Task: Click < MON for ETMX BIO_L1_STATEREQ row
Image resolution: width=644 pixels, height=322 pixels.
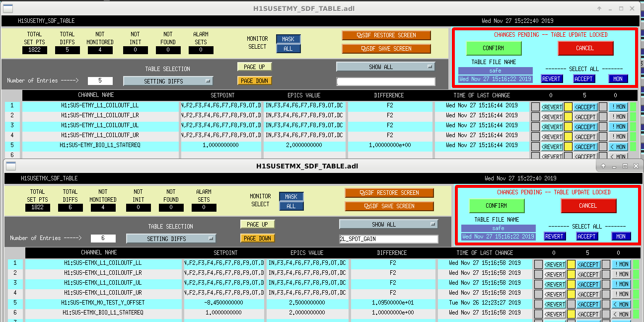Action: click(x=622, y=314)
